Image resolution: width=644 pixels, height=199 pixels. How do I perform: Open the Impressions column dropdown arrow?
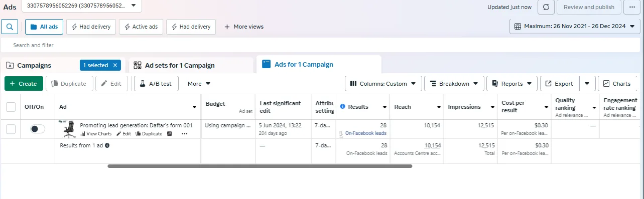(x=492, y=107)
